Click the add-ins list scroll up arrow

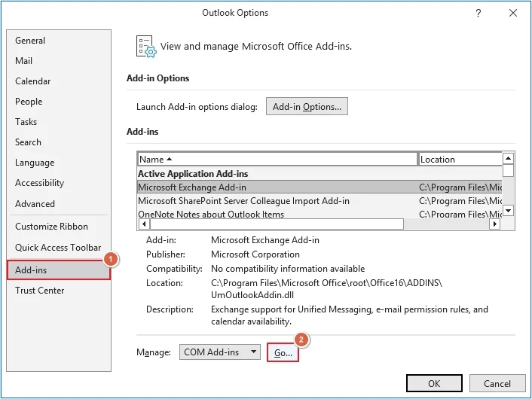tap(508, 158)
